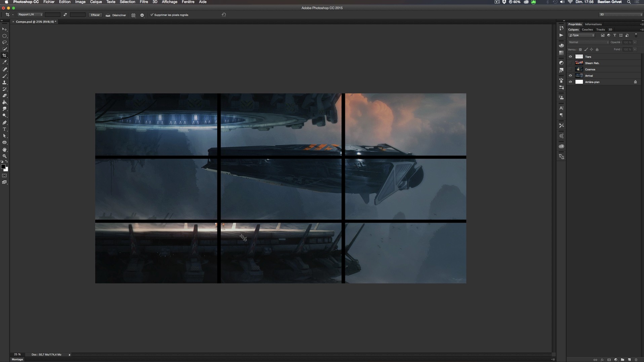
Task: Select the Crop tool in the toolbox
Action: click(5, 56)
